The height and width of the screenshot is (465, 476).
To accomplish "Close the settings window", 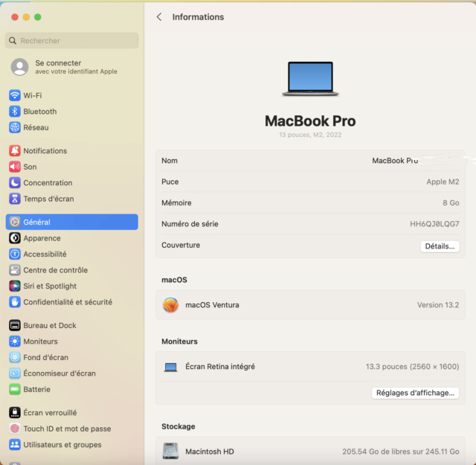I will [x=15, y=17].
